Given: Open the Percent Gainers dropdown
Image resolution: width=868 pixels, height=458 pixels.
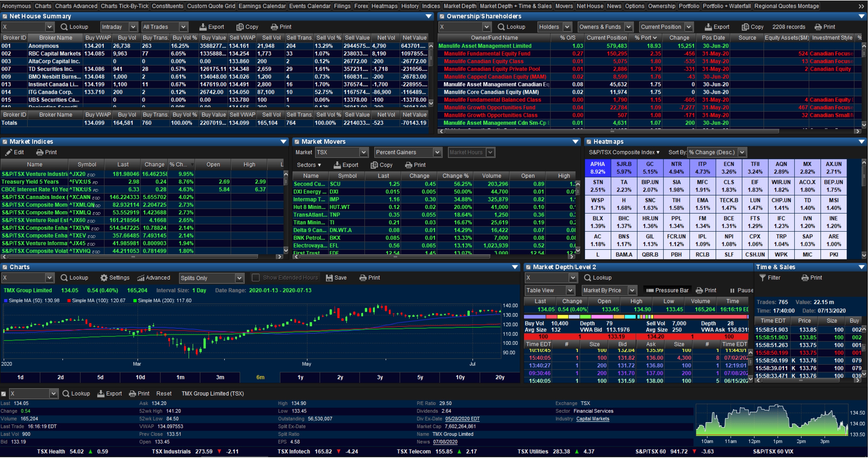Looking at the screenshot, I should pyautogui.click(x=408, y=152).
